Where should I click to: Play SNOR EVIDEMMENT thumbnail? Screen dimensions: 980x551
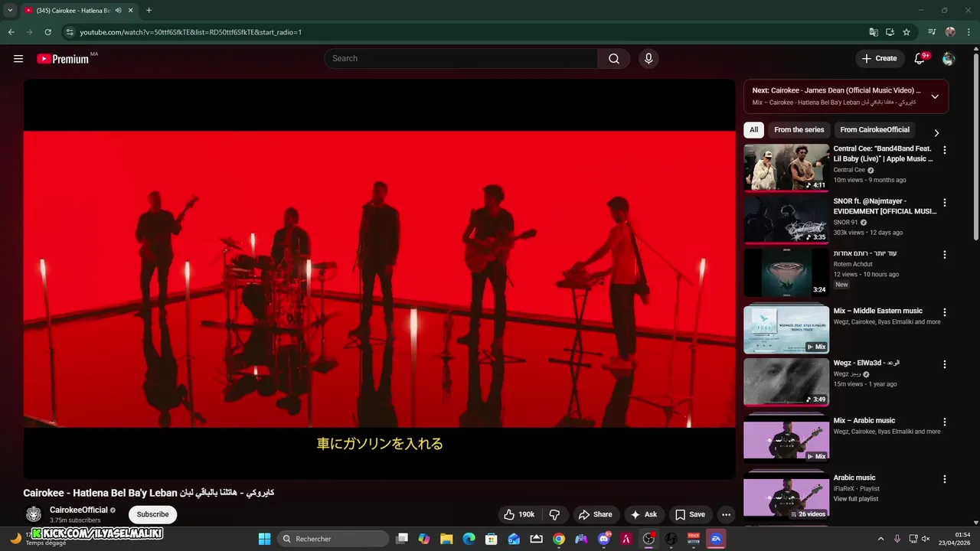click(x=786, y=219)
